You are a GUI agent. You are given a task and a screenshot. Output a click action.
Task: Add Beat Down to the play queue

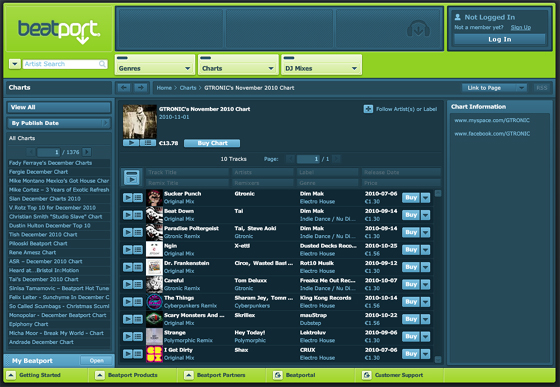tap(138, 215)
